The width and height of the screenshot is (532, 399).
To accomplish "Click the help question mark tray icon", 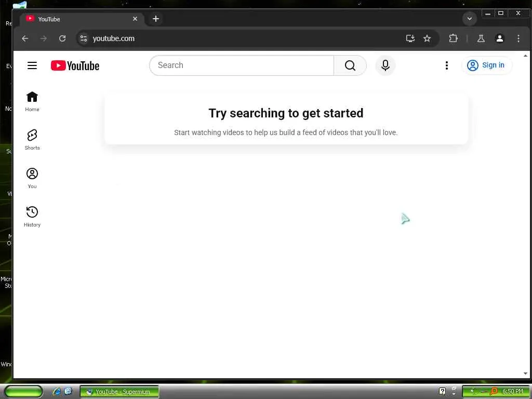I will [442, 392].
